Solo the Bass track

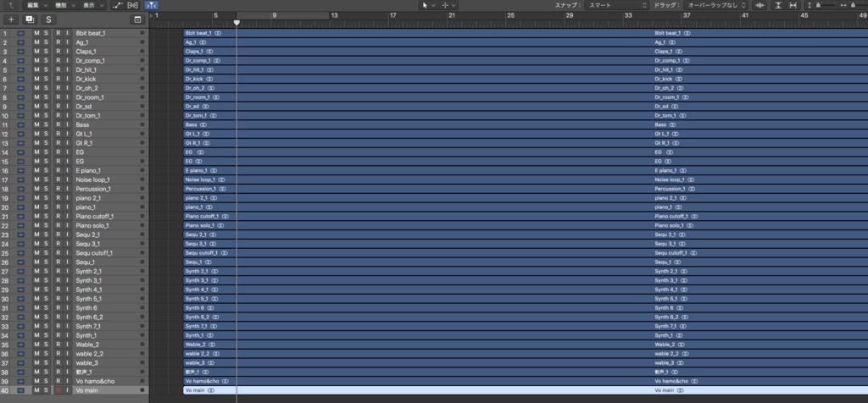click(x=46, y=124)
